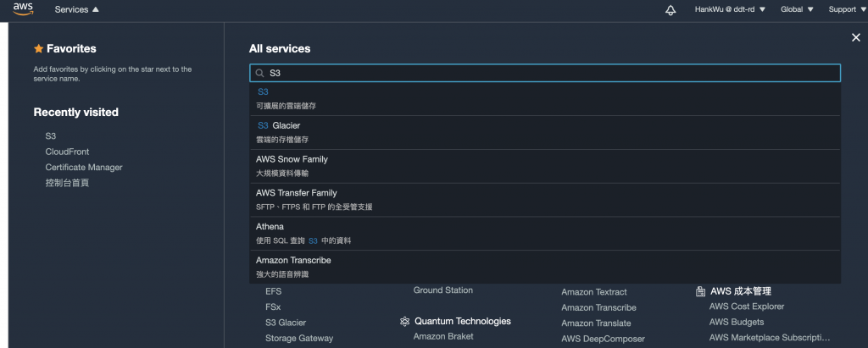Click the AWS cost management category icon

pos(700,291)
